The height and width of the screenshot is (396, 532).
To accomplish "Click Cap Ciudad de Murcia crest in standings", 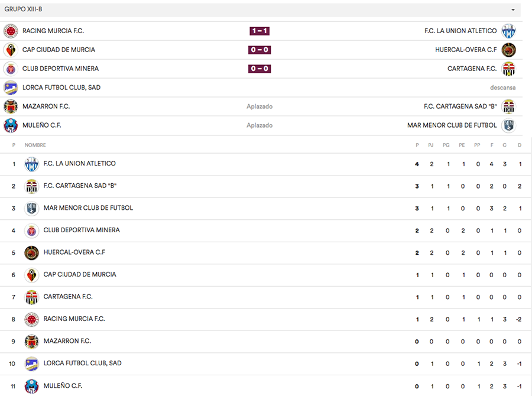I will click(x=31, y=275).
